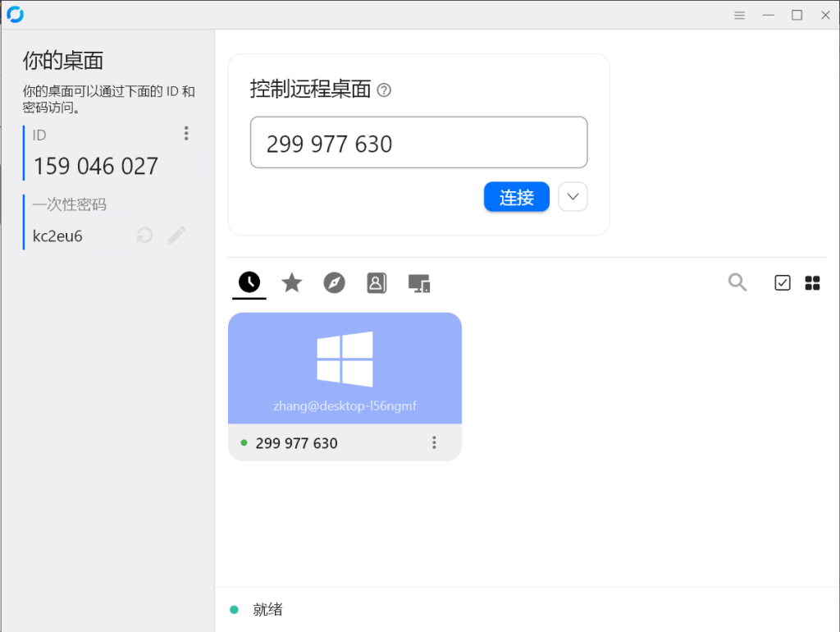Toggle multi-select checkbox icon
This screenshot has width=840, height=632.
782,282
